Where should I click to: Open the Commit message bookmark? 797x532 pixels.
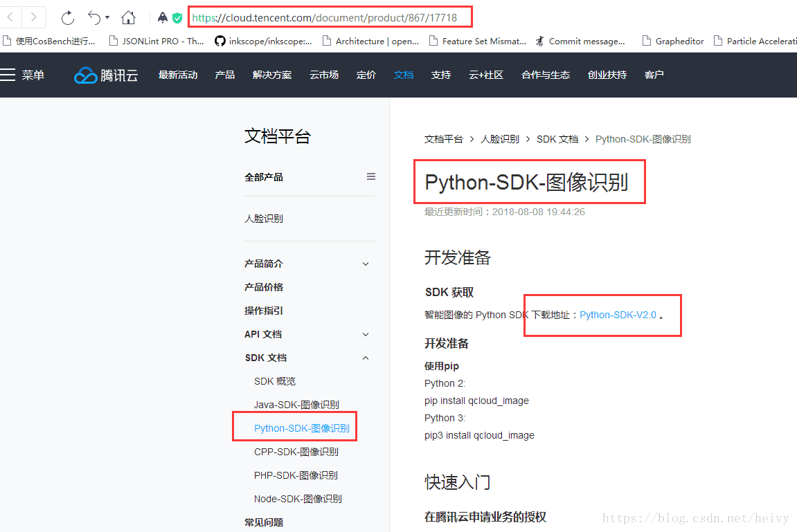[x=580, y=41]
